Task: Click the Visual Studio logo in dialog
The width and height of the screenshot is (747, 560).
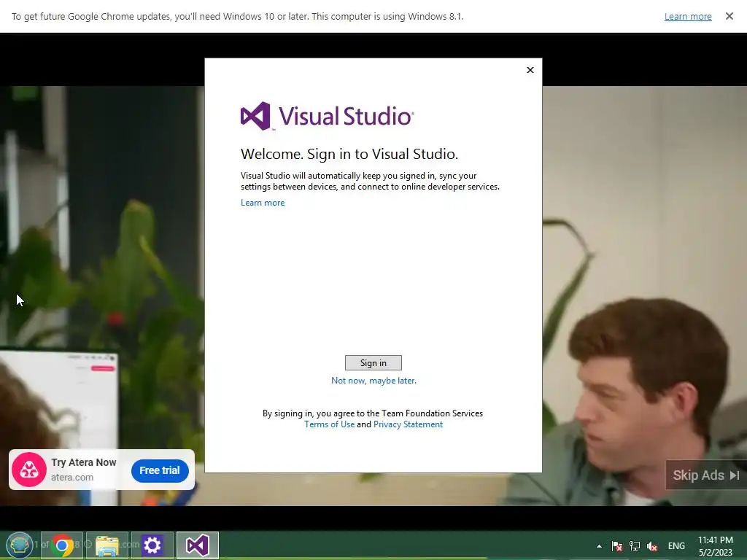Action: click(328, 116)
